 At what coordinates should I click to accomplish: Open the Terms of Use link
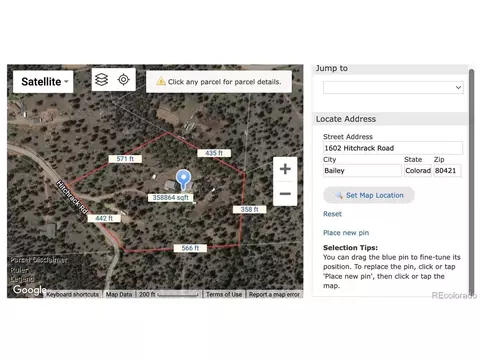224,294
